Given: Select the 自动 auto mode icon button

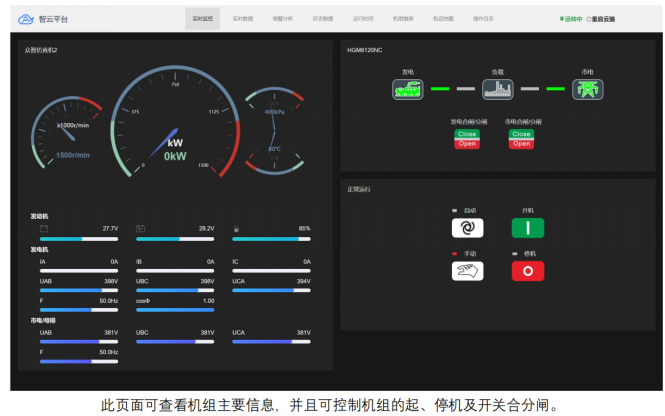Looking at the screenshot, I should (x=467, y=228).
